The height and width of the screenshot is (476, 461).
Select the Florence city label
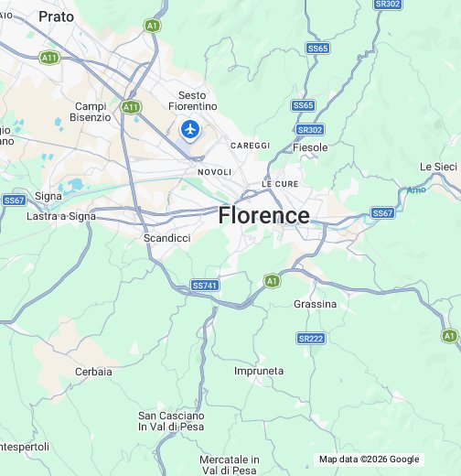coord(264,215)
